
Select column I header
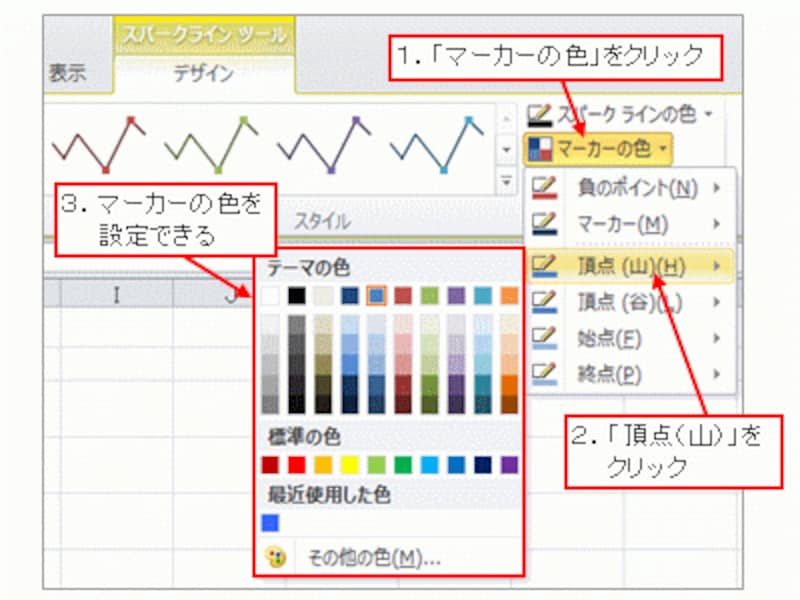tap(117, 294)
